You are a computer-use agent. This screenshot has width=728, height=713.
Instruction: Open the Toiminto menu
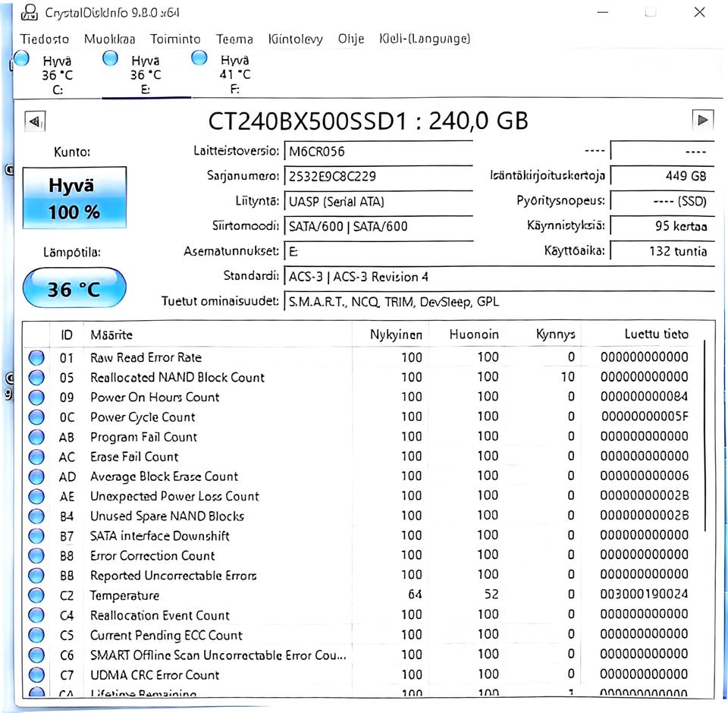pyautogui.click(x=175, y=39)
